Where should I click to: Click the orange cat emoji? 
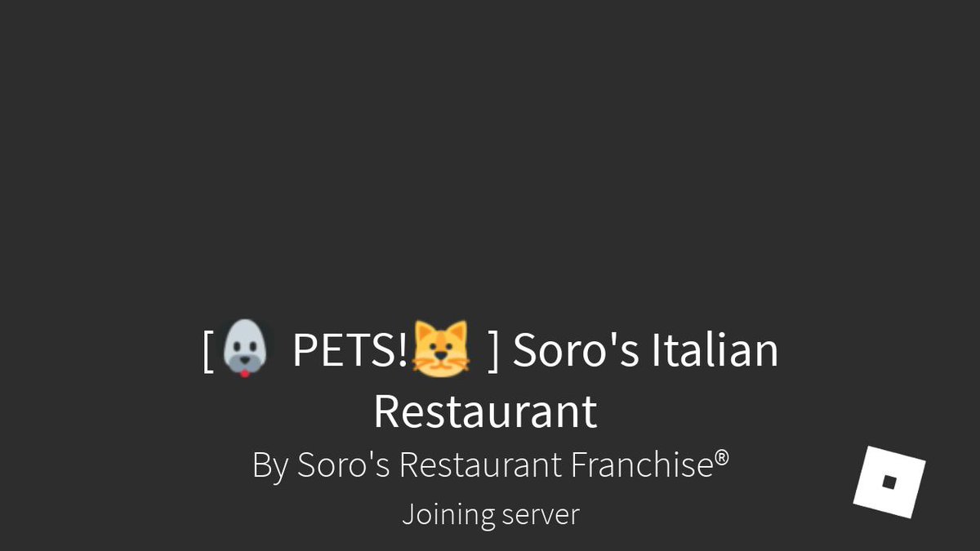442,349
